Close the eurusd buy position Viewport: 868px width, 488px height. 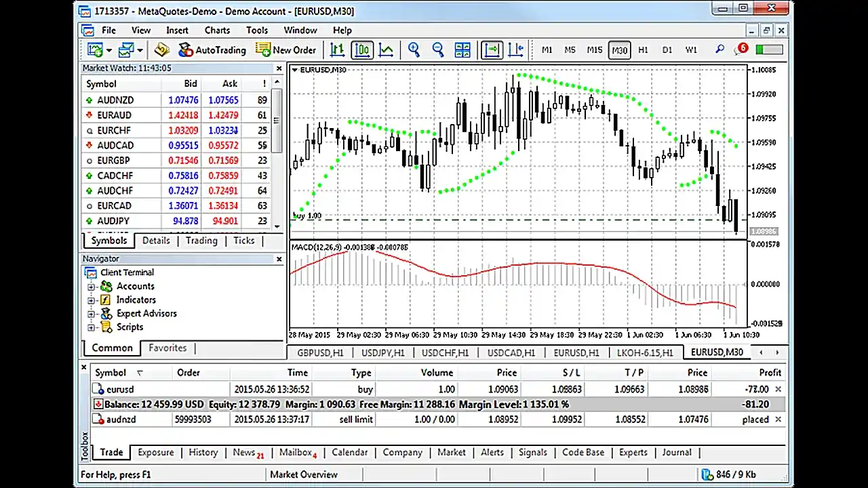point(778,390)
